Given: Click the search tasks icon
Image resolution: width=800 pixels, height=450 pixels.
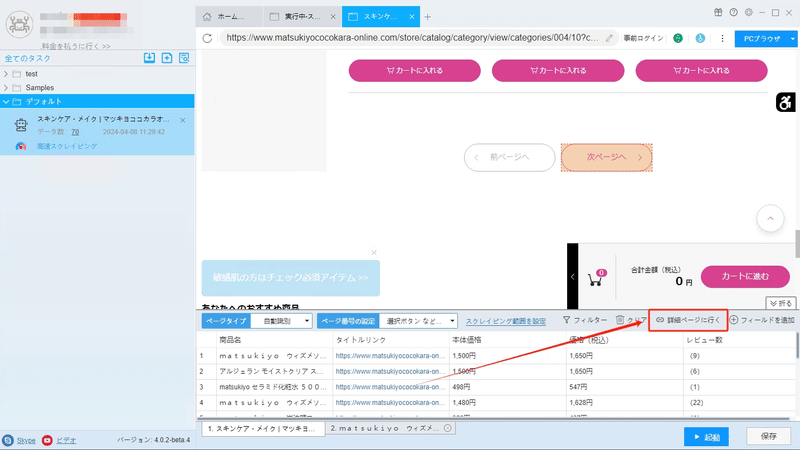Looking at the screenshot, I should pos(184,58).
